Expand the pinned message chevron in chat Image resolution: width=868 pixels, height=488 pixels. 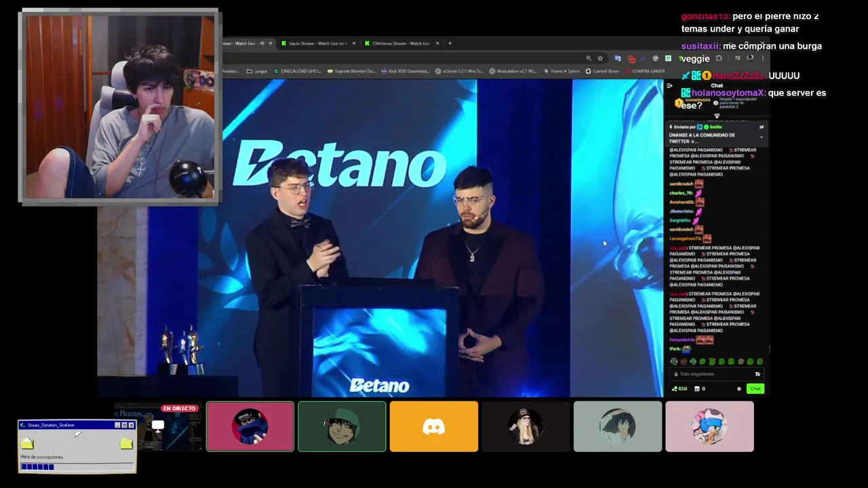point(761,137)
